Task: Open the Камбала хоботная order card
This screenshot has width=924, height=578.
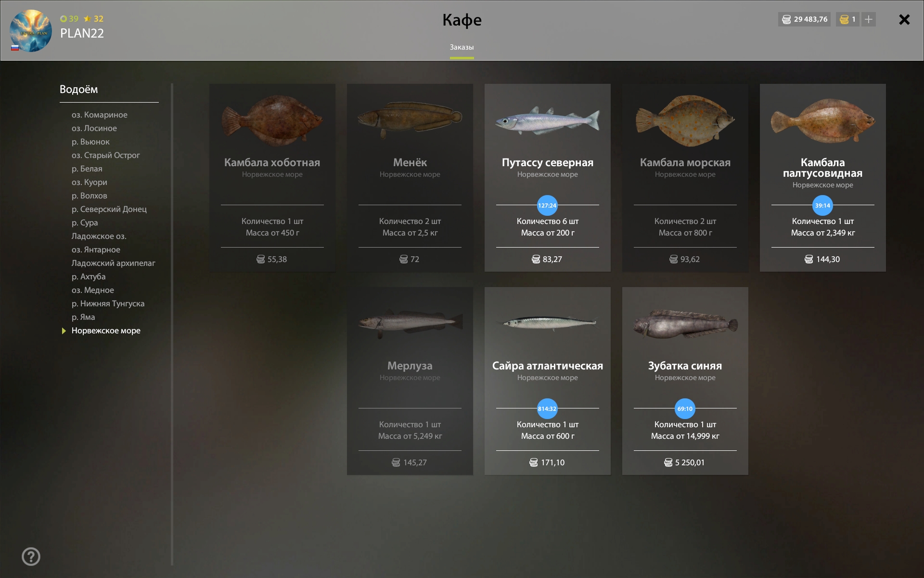Action: [x=272, y=178]
